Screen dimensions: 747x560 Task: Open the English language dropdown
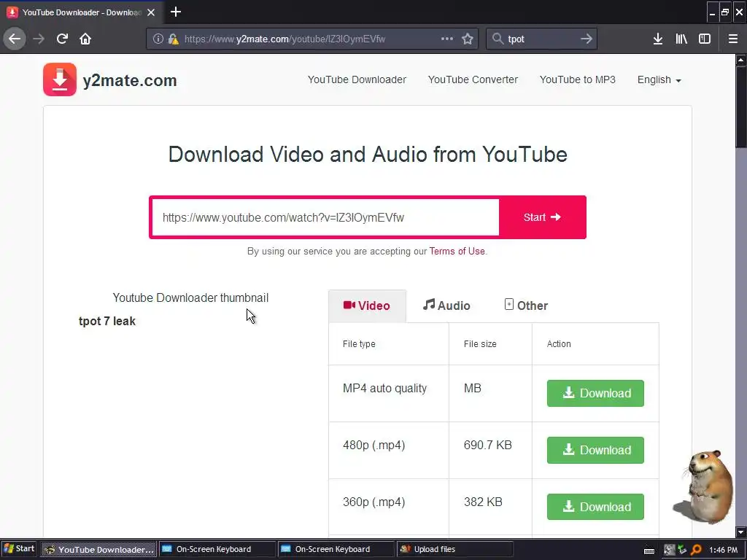click(x=659, y=79)
